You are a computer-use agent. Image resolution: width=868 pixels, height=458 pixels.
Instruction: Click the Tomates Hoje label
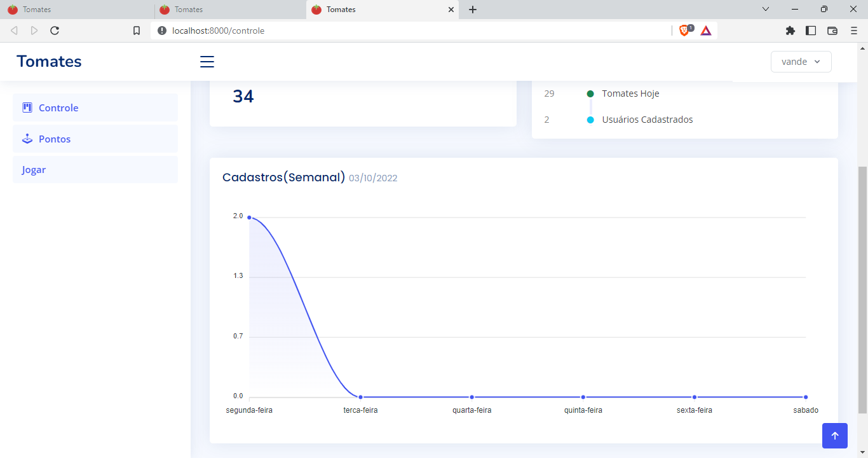(631, 94)
